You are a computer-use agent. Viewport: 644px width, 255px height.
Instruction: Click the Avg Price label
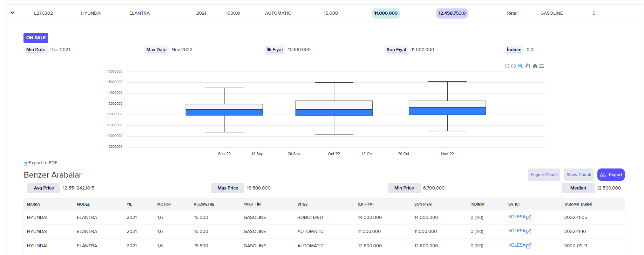(x=44, y=188)
